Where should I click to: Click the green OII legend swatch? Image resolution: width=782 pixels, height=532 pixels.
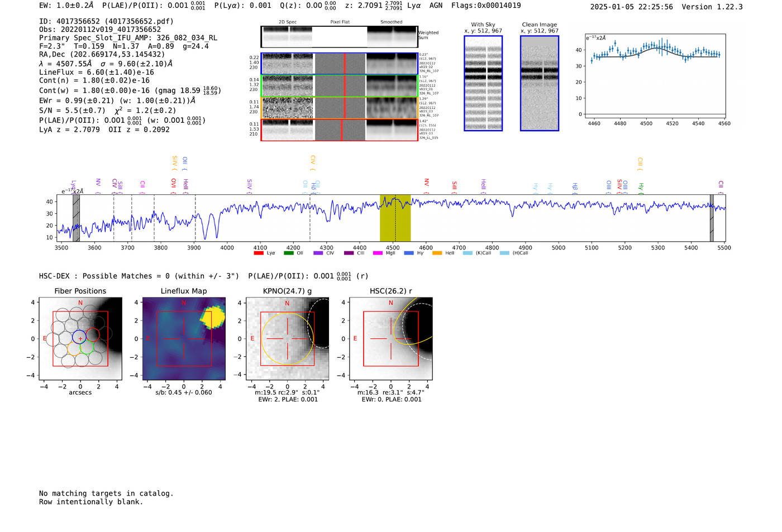click(288, 253)
